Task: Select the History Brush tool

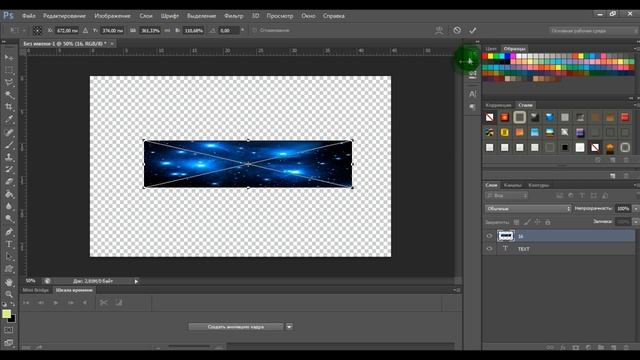Action: [9, 169]
